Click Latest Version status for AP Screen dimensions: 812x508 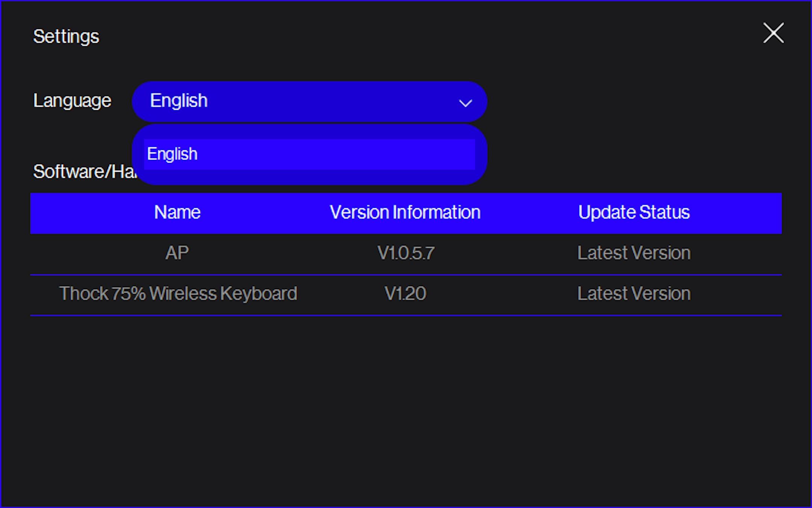coord(634,253)
